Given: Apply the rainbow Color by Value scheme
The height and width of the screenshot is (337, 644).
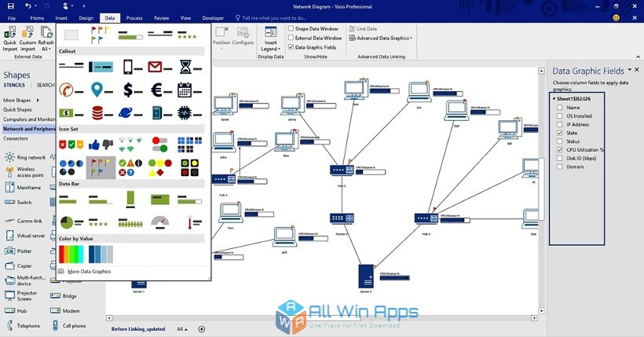Looking at the screenshot, I should coord(71,254).
